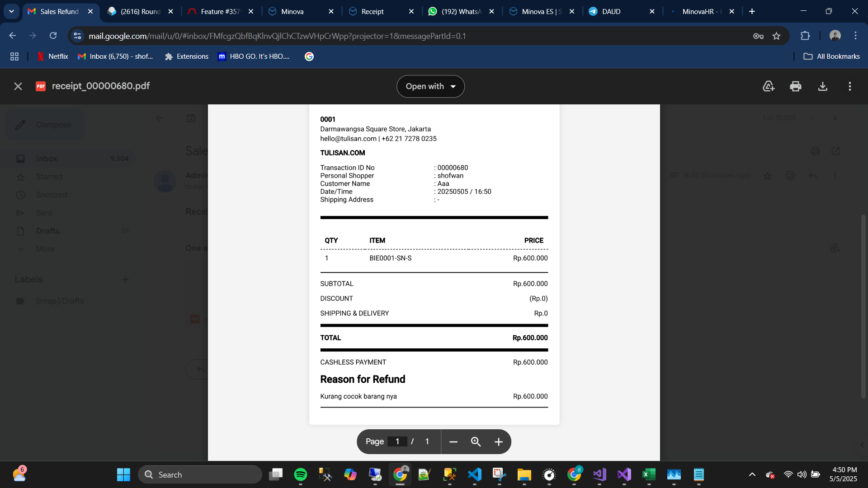
Task: Open Netflix bookmark
Action: tap(53, 56)
